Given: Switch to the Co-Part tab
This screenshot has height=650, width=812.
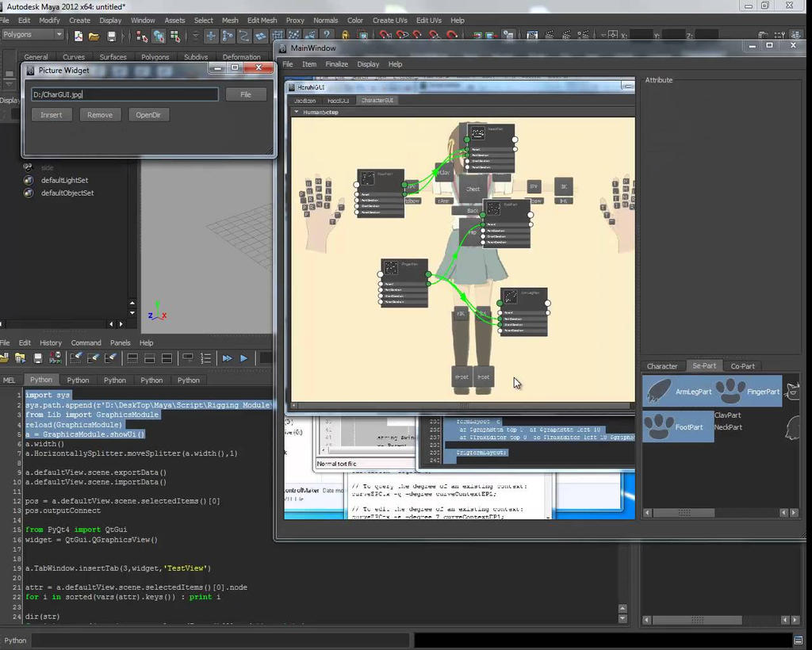Looking at the screenshot, I should point(742,366).
